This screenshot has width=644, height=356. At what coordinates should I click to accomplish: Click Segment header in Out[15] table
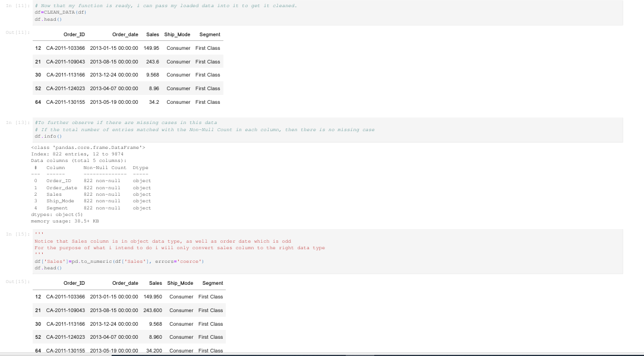pos(212,283)
